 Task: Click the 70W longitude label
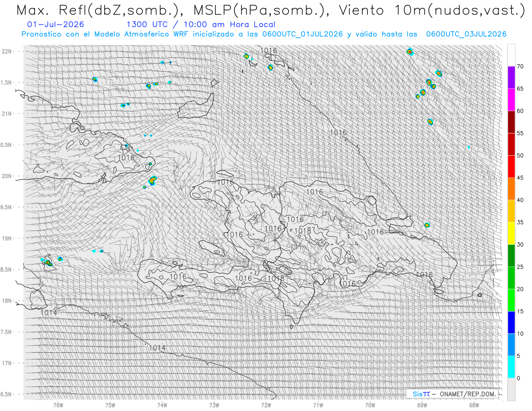click(370, 405)
